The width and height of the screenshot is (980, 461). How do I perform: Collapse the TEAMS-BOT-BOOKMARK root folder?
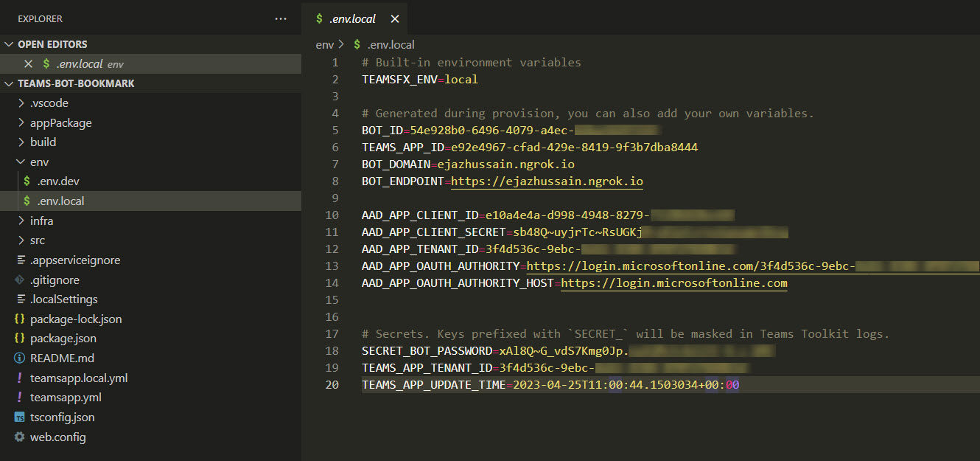9,84
